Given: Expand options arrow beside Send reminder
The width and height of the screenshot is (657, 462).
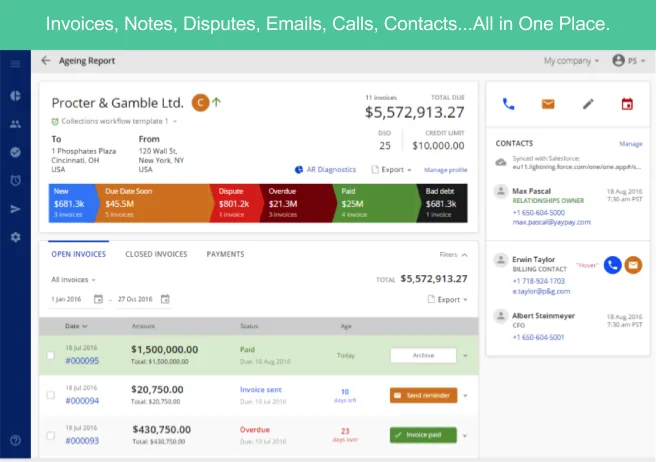Looking at the screenshot, I should click(465, 395).
